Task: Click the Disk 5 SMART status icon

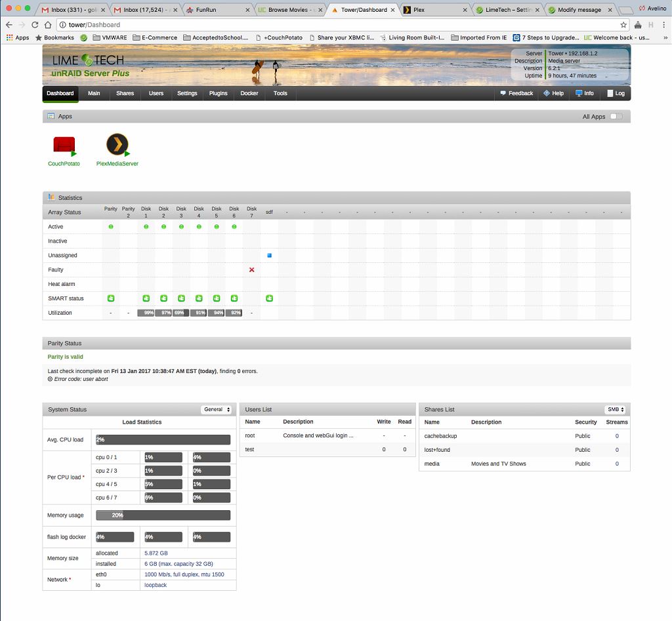Action: pos(217,298)
